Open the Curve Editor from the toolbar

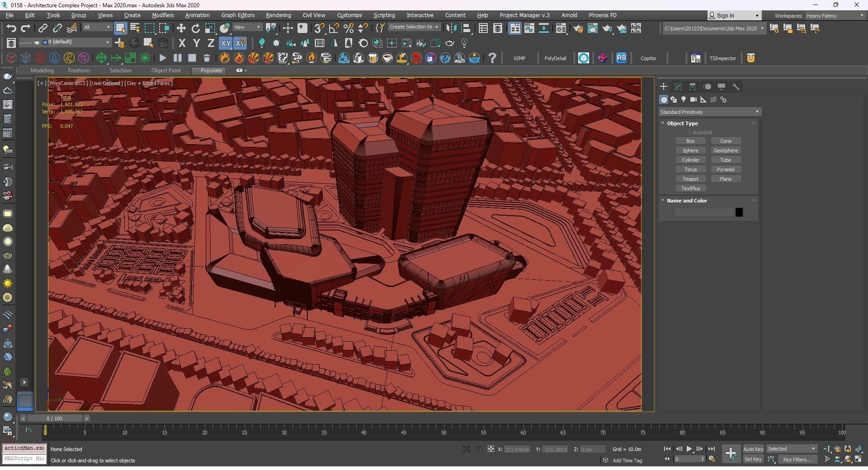coord(529,28)
